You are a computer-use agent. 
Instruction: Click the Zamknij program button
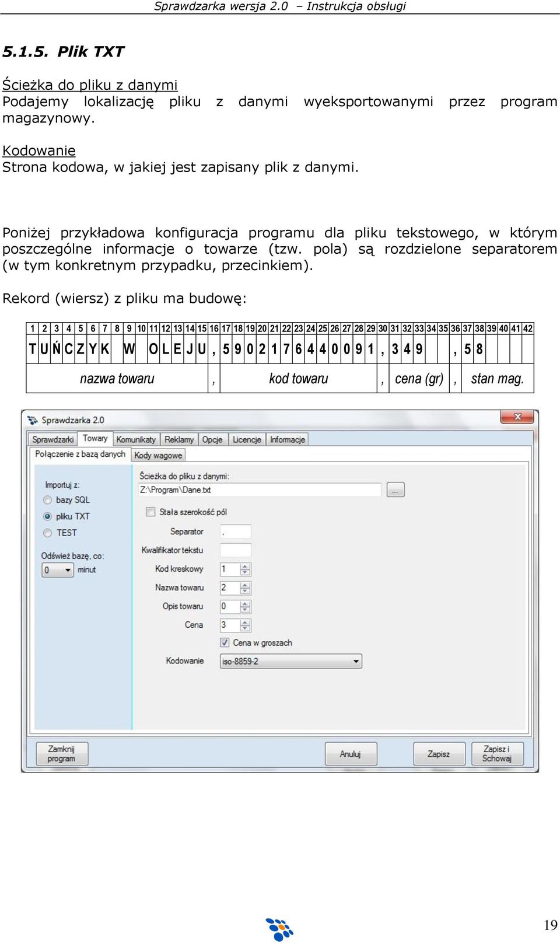[x=62, y=753]
